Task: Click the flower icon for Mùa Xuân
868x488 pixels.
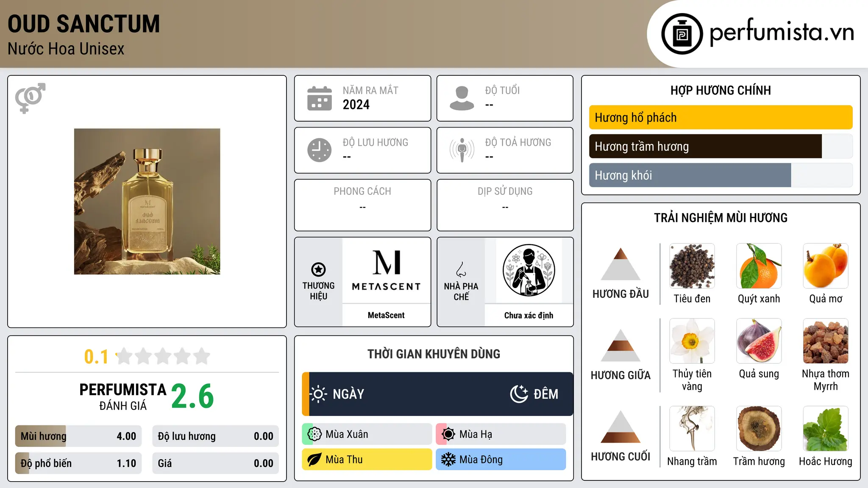Action: pos(314,434)
